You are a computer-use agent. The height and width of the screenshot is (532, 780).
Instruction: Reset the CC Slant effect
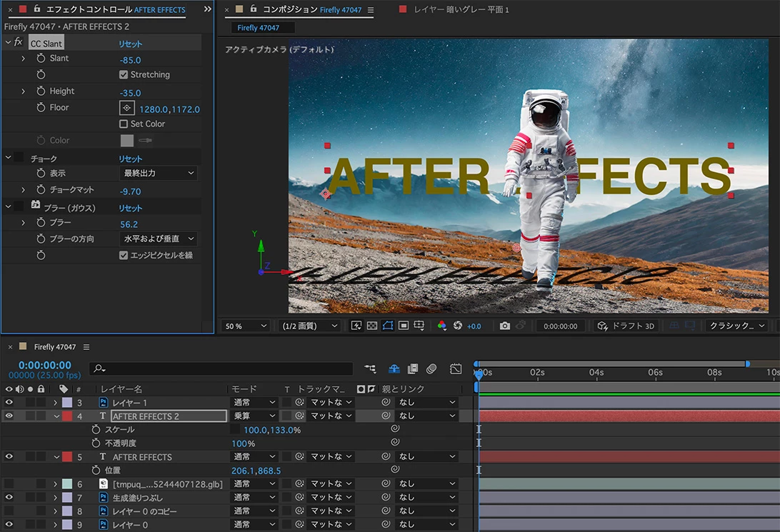pos(130,44)
